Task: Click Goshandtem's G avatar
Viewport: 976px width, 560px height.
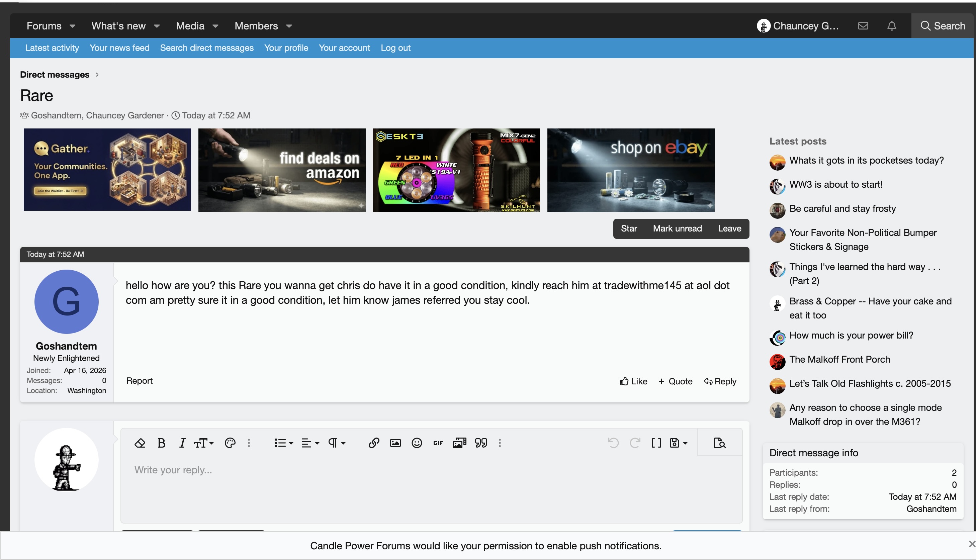Action: tap(66, 301)
